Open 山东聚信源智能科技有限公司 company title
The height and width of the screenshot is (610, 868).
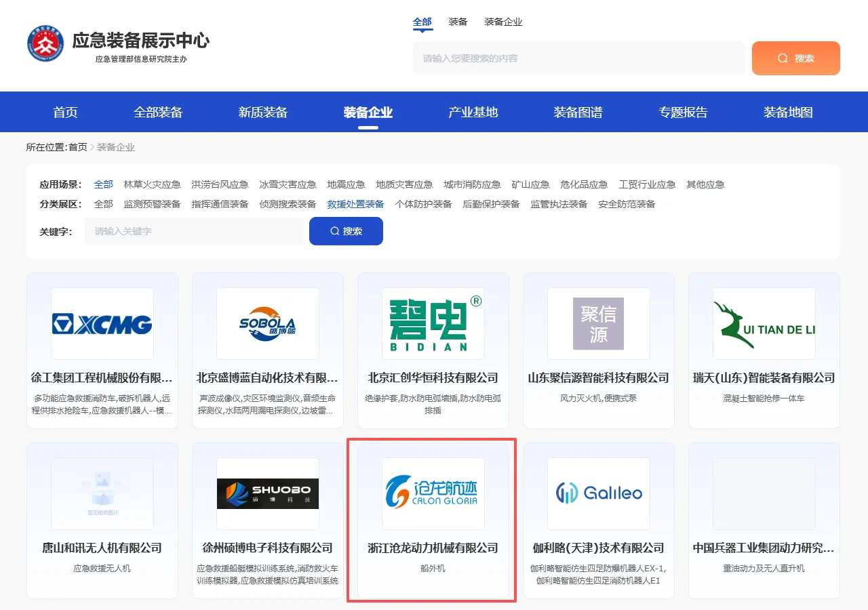599,378
